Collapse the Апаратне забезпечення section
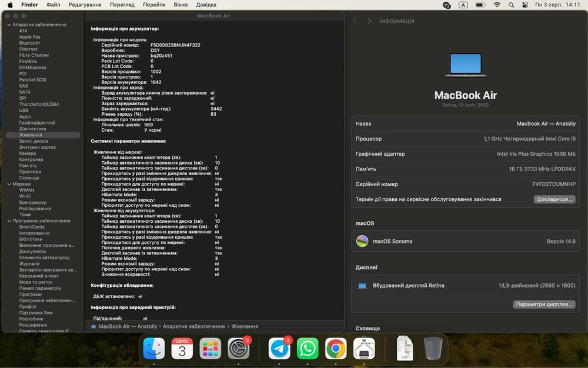588x368 pixels. click(x=9, y=25)
